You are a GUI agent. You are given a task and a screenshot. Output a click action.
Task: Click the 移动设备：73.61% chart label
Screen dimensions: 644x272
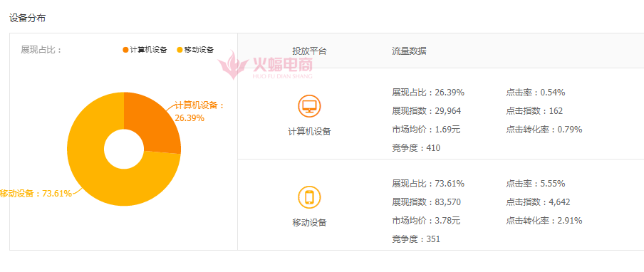click(x=36, y=193)
